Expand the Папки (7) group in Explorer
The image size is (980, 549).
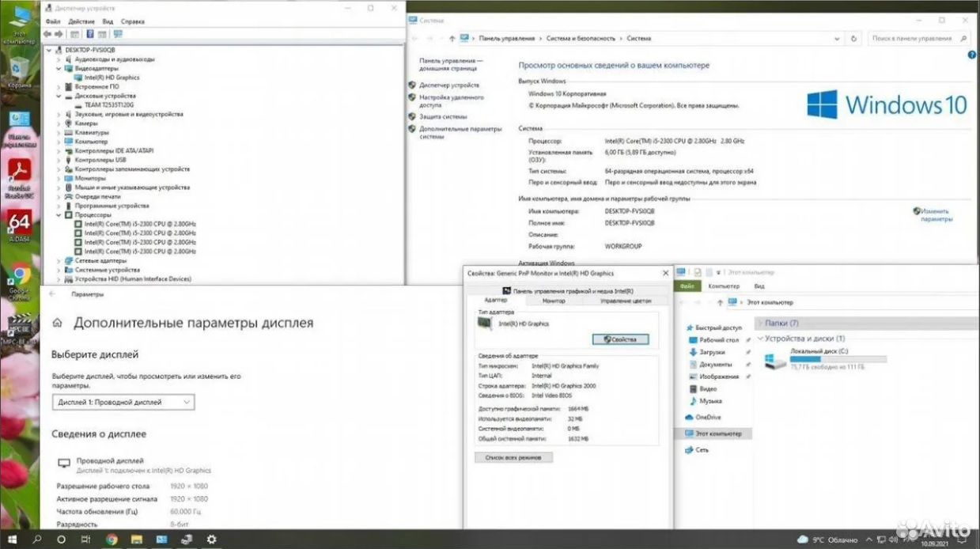tap(761, 323)
